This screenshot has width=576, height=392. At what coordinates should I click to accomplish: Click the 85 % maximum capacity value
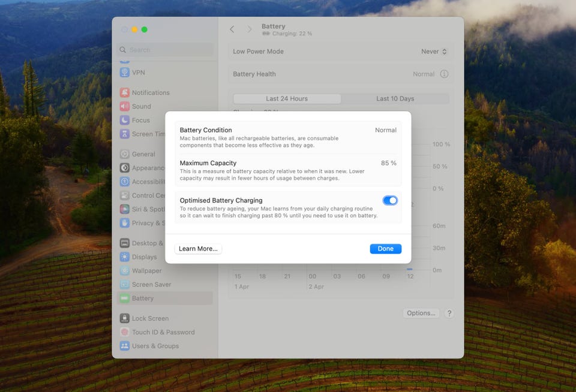(388, 163)
